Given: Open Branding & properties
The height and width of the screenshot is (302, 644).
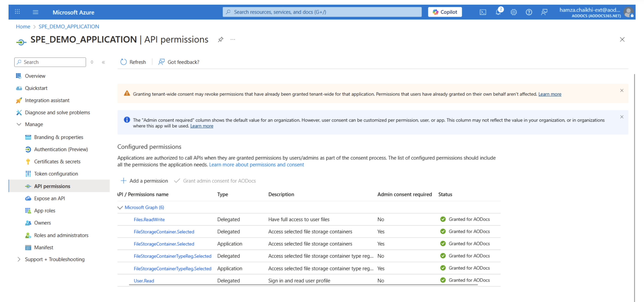Looking at the screenshot, I should tap(59, 137).
